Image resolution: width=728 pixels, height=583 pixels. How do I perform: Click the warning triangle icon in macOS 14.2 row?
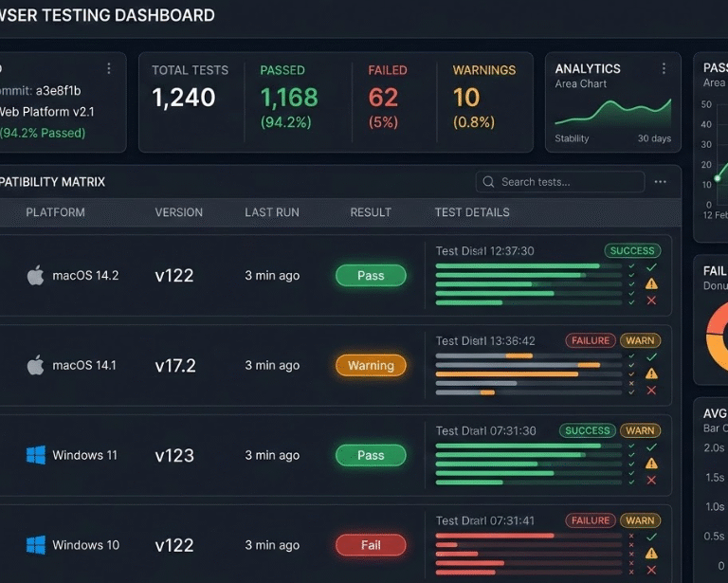pos(651,283)
